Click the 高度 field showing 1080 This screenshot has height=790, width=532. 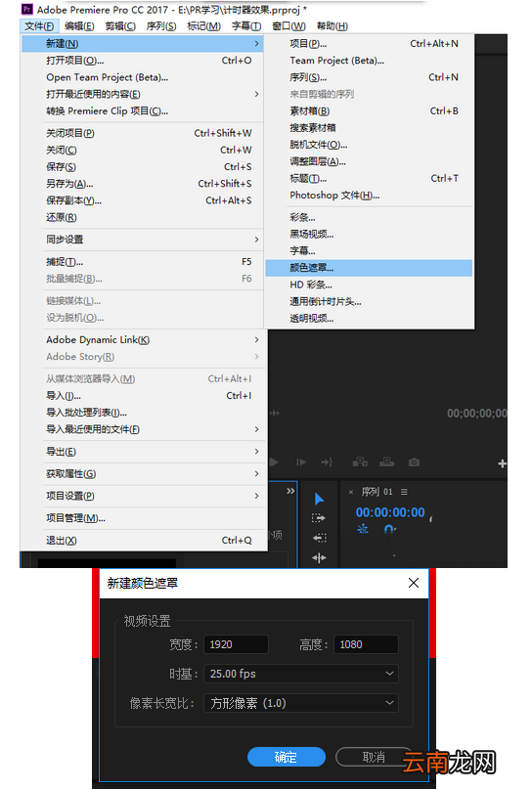point(366,644)
